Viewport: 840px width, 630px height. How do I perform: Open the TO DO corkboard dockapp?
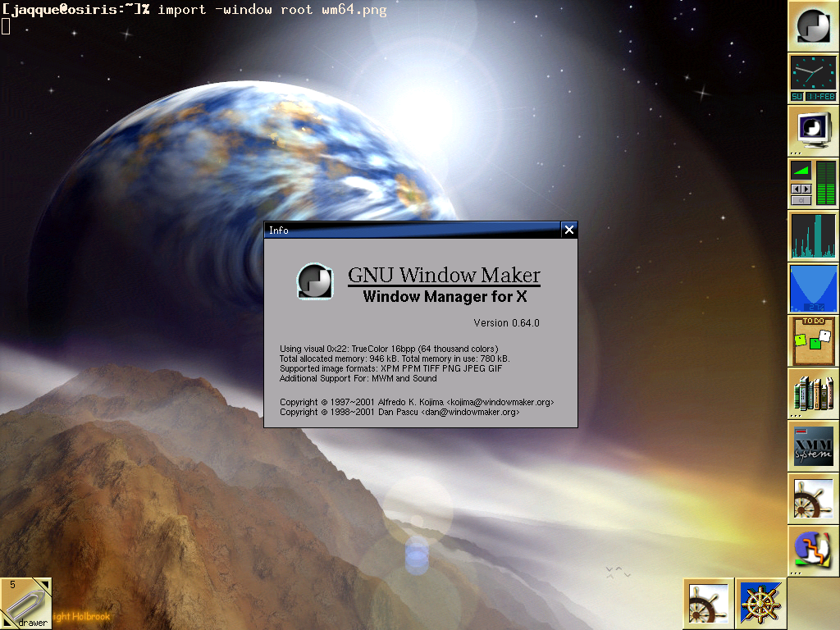813,340
